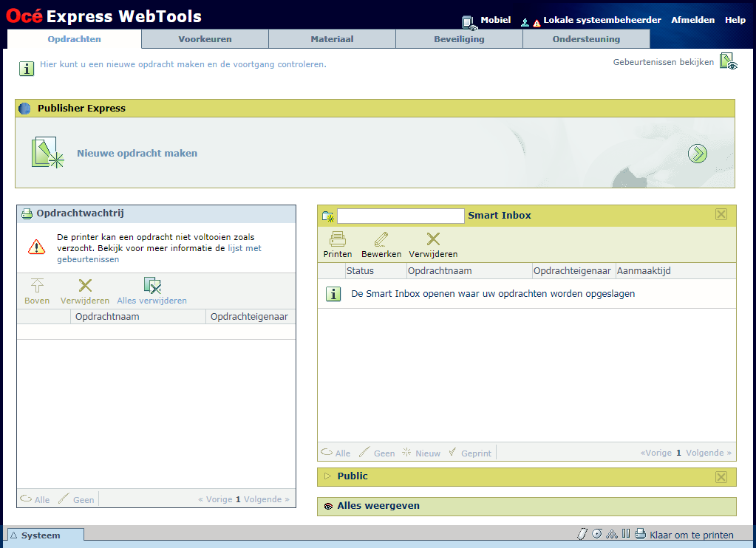Expand the Public inbox section
Screen dimensions: 756x548
tap(328, 476)
